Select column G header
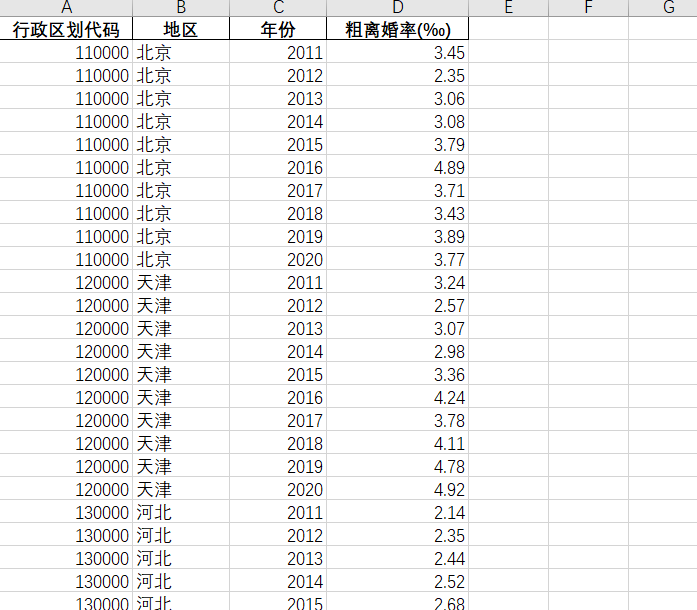The image size is (697, 610). point(663,8)
